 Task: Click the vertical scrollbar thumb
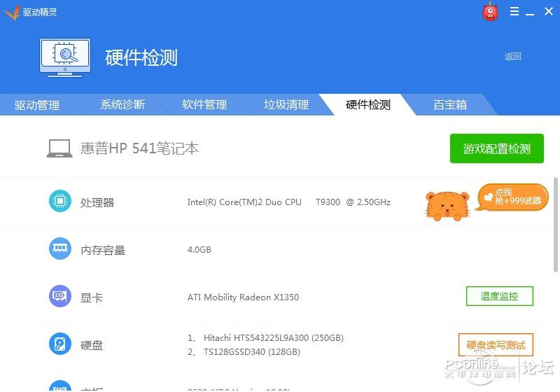(x=556, y=225)
